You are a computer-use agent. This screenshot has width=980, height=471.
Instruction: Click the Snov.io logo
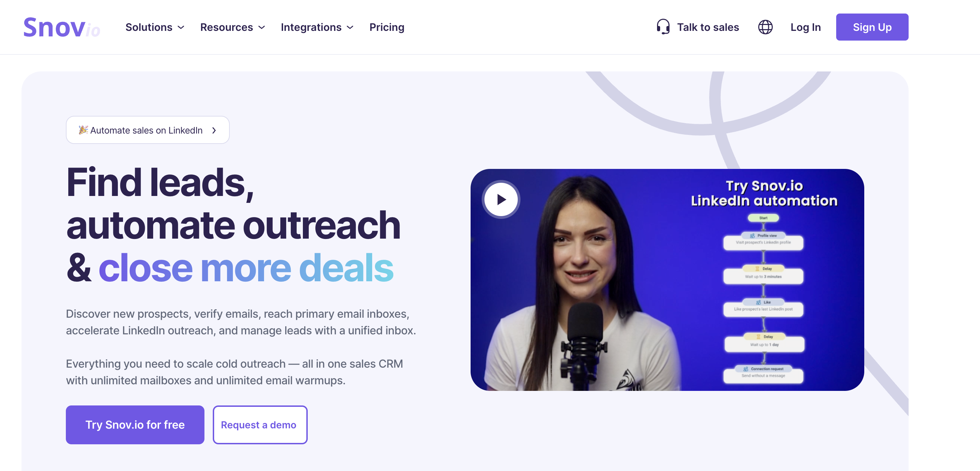pyautogui.click(x=62, y=27)
